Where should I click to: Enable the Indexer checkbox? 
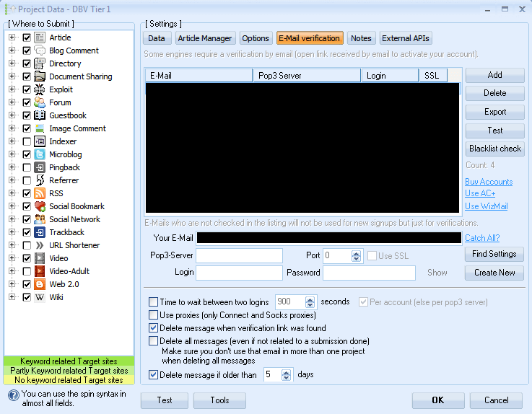coord(27,141)
